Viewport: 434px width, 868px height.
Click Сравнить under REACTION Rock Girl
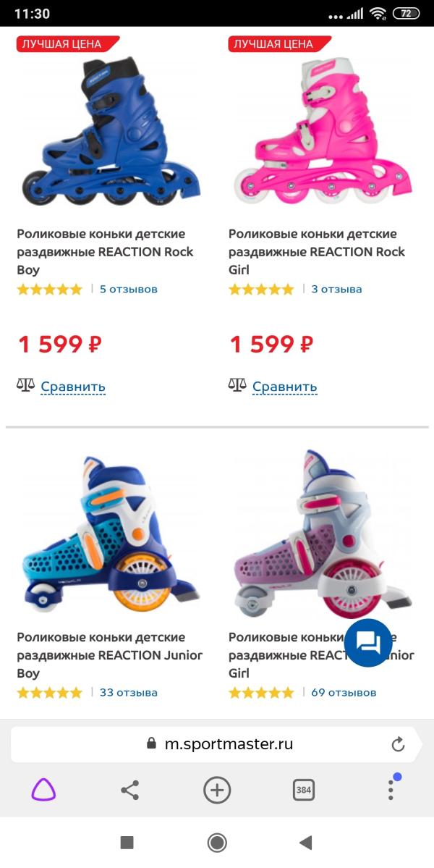285,387
